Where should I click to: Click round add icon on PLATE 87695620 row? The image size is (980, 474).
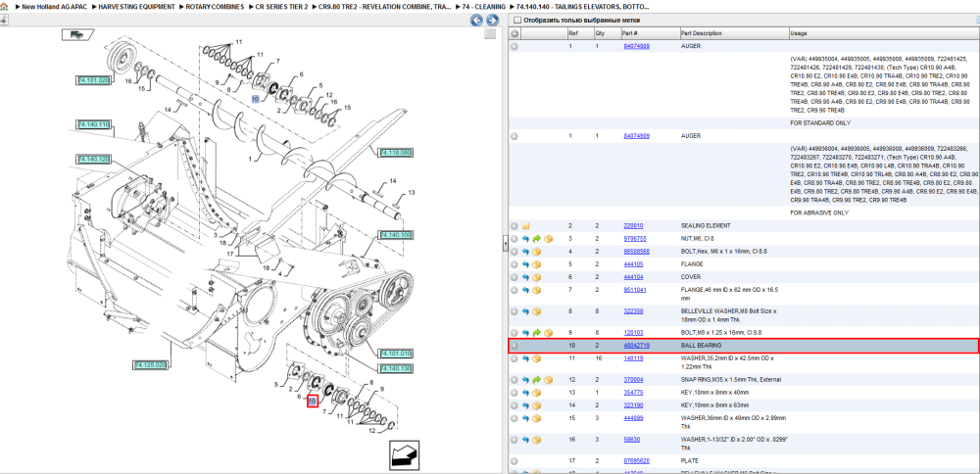click(514, 461)
